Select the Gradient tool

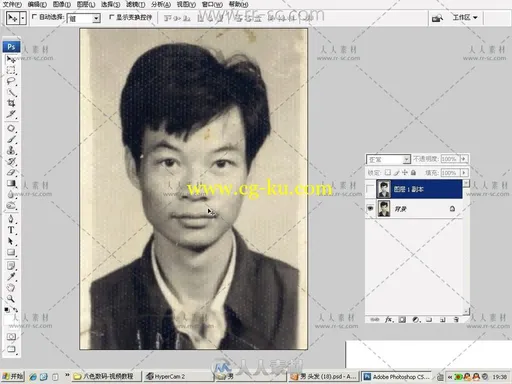[11, 183]
